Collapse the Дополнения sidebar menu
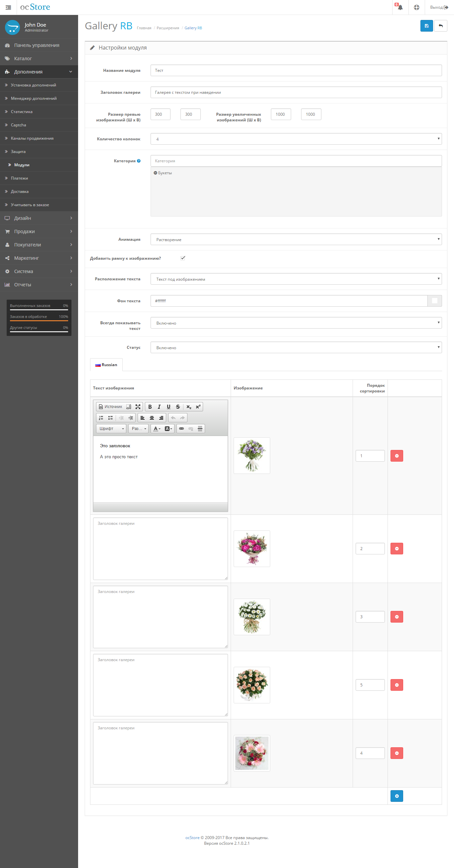 tap(39, 72)
